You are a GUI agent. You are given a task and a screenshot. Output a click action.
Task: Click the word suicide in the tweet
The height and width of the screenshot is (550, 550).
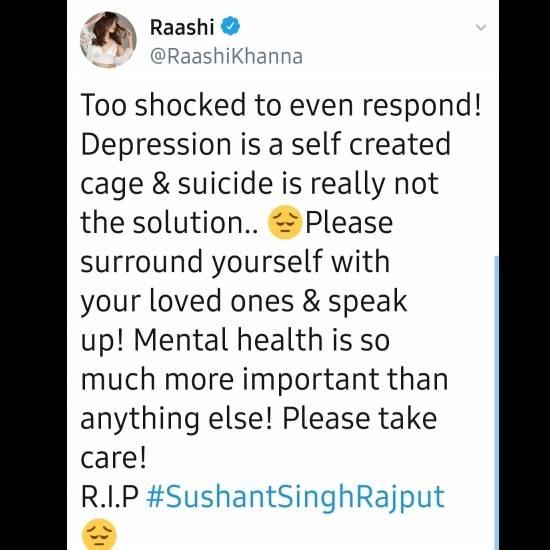(225, 183)
